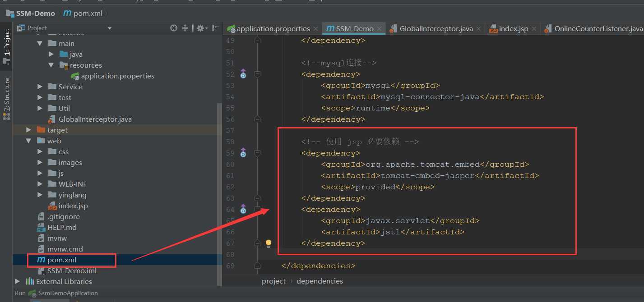Click the orange target folder icon
This screenshot has width=644, height=302.
click(41, 130)
